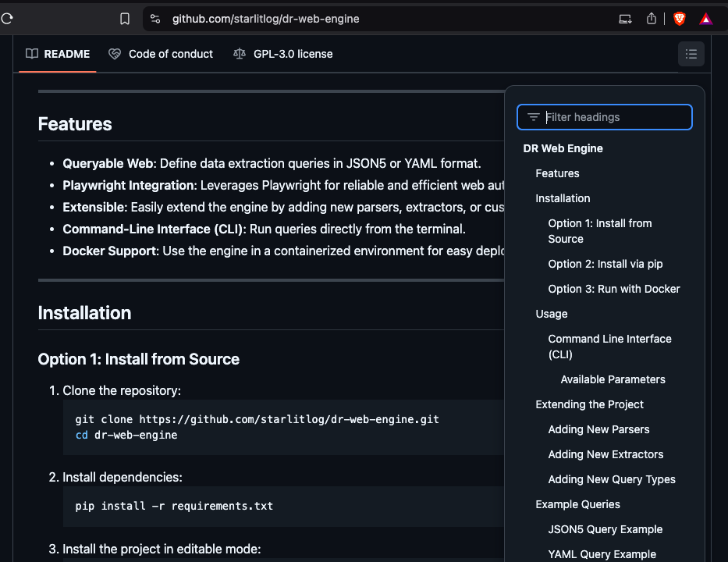Select Adding New Parsers outline entry
This screenshot has width=728, height=562.
(598, 429)
